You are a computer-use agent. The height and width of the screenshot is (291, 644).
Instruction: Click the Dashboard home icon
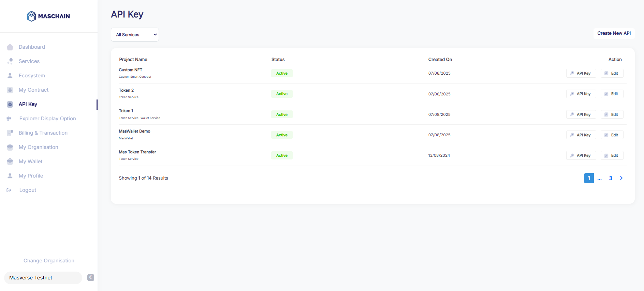10,47
